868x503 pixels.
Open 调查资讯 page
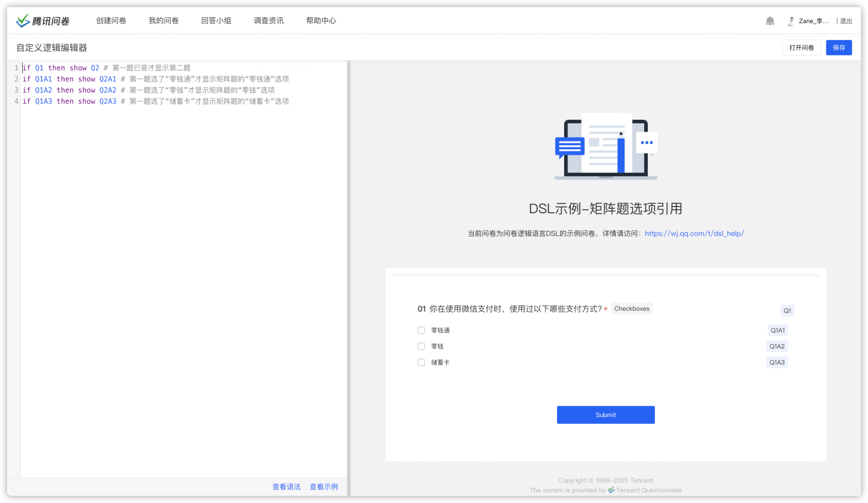[x=269, y=21]
